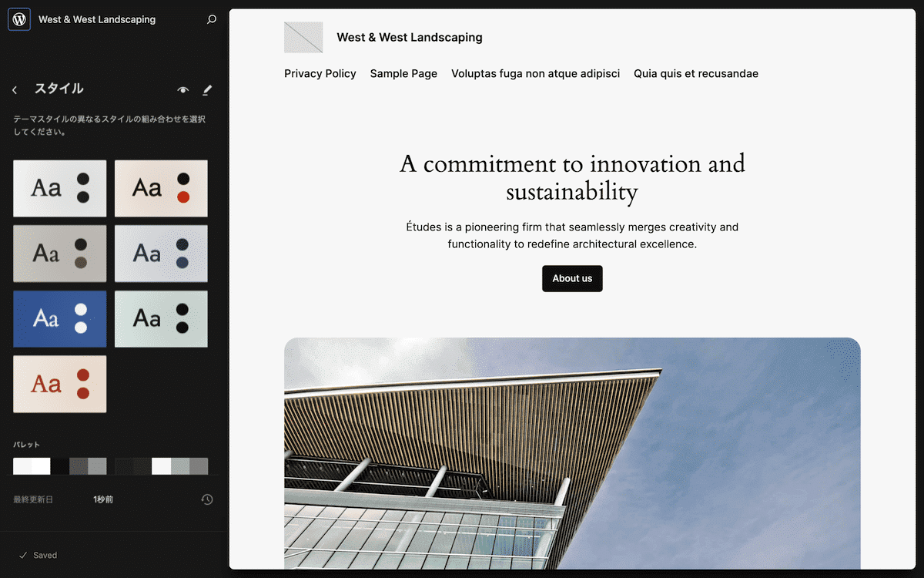This screenshot has height=578, width=924.
Task: Click the About us button
Action: coord(572,279)
